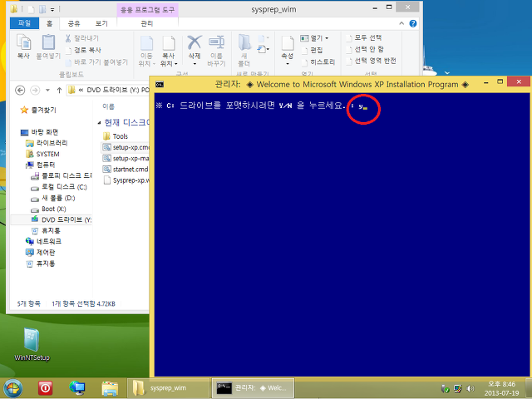This screenshot has width=532, height=399.
Task: Select Desktop in navigation pane
Action: coord(39,132)
